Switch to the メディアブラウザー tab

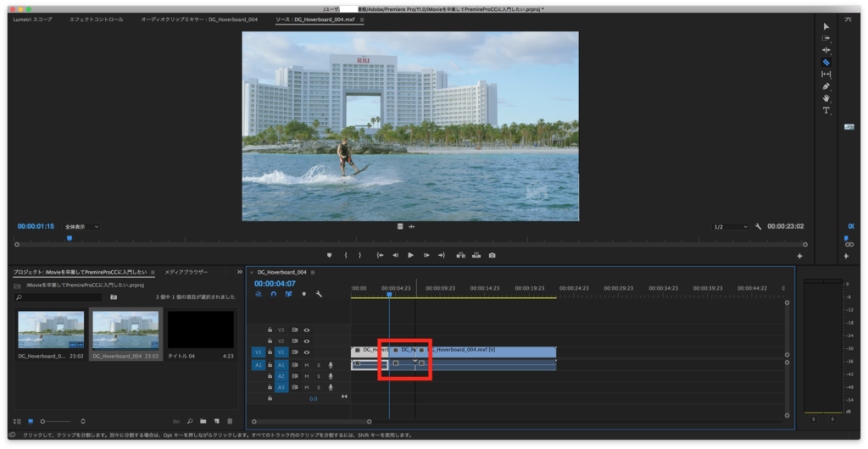click(x=186, y=273)
